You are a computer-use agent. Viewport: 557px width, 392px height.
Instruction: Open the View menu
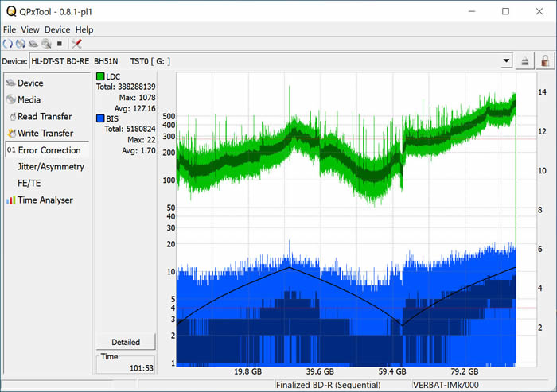point(30,29)
